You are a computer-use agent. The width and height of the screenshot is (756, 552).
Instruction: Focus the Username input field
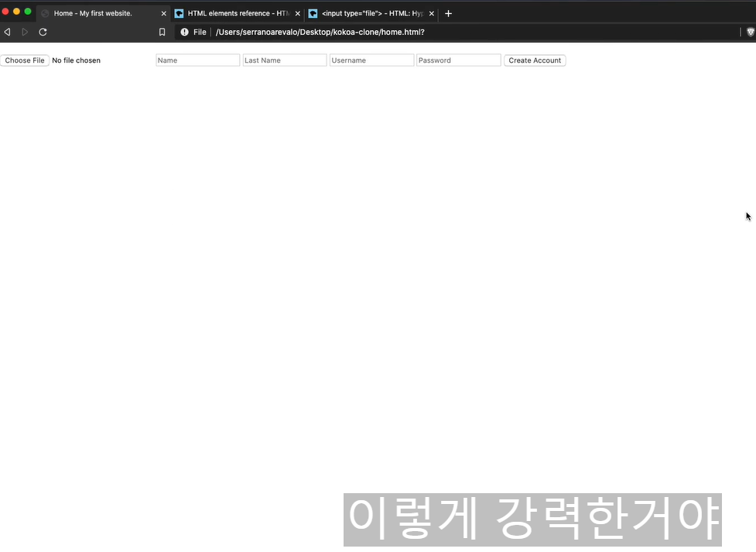point(371,60)
